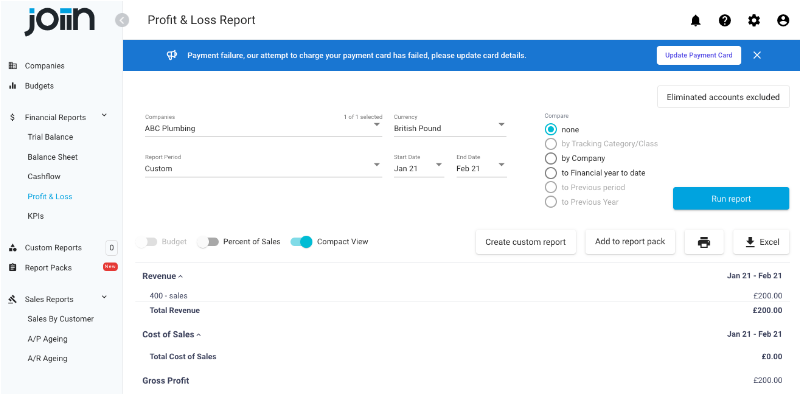The height and width of the screenshot is (394, 800).
Task: Open the help question mark icon
Action: tap(724, 20)
